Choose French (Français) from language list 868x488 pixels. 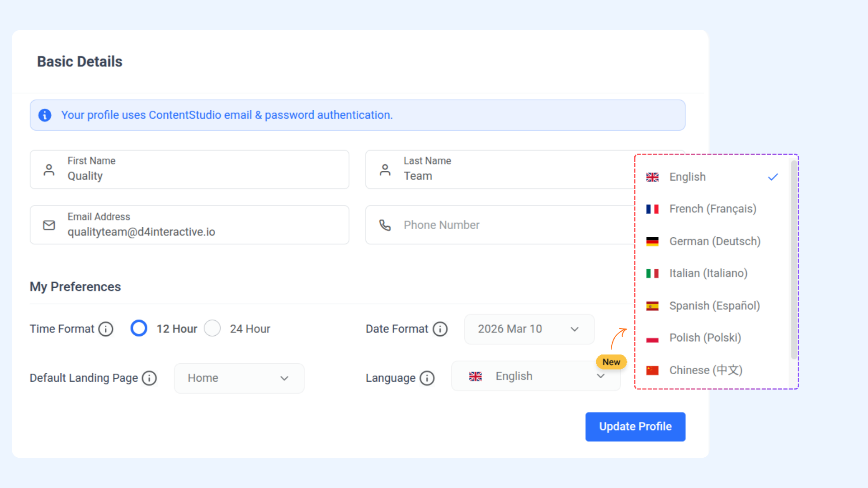712,209
